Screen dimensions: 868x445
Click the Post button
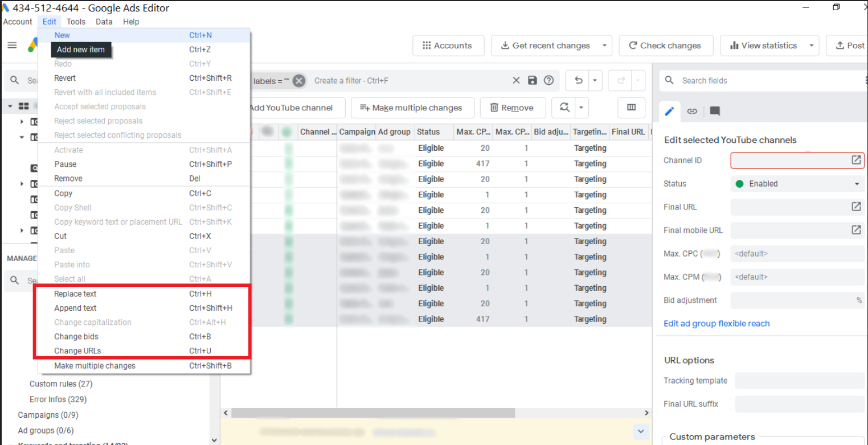pyautogui.click(x=849, y=46)
